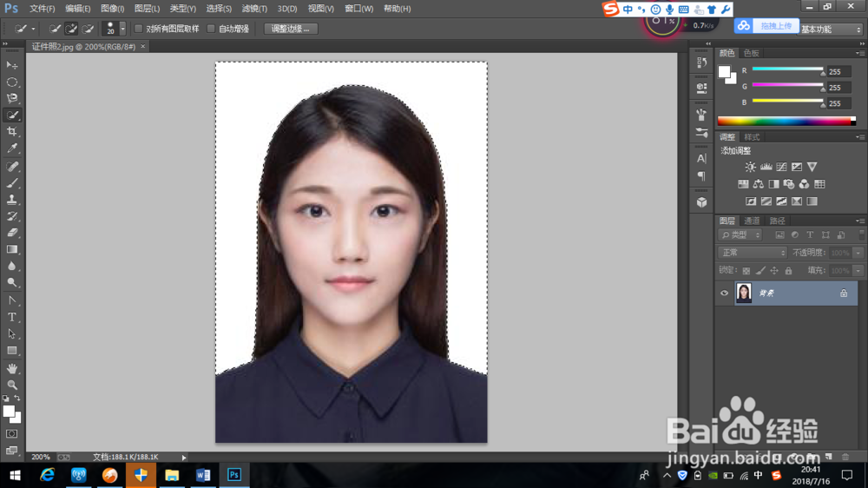
Task: Open tool preset picker dropdown
Action: (x=33, y=29)
